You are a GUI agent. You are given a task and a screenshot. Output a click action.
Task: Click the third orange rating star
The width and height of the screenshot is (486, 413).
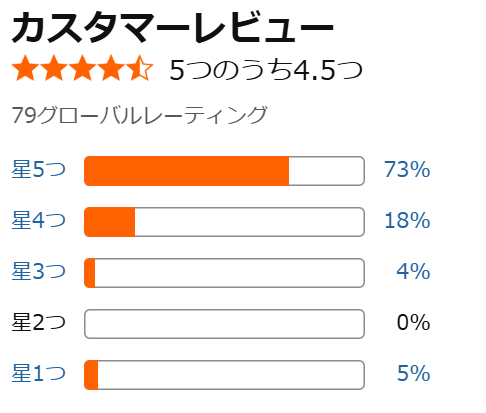click(x=82, y=68)
